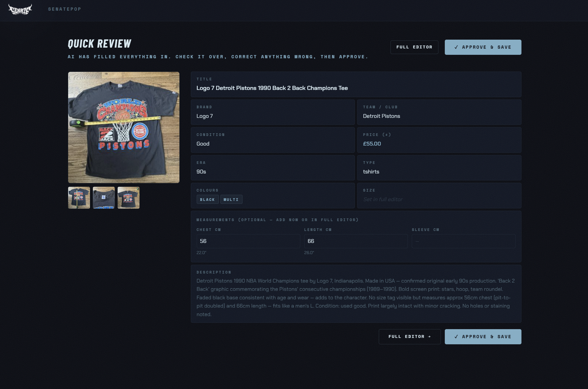Screen dimensions: 588x389
Task: Click the arrow on Full Editor button
Action: (x=429, y=336)
